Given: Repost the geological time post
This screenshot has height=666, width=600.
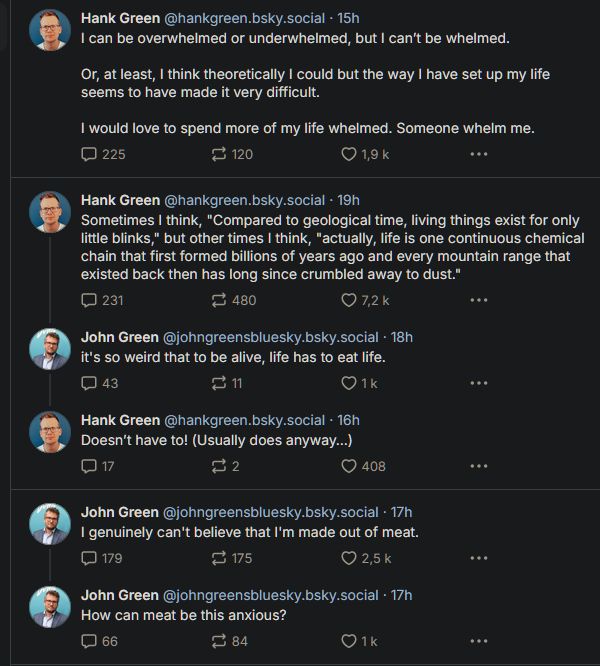Looking at the screenshot, I should (219, 300).
